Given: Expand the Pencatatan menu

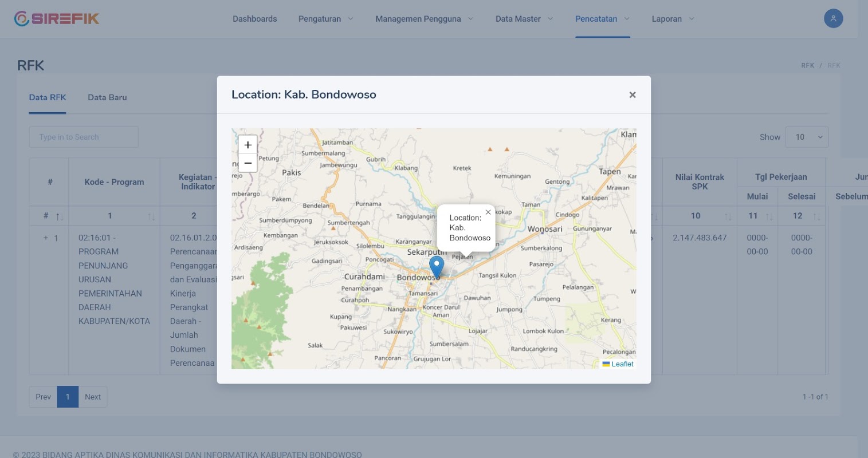Looking at the screenshot, I should (x=602, y=19).
